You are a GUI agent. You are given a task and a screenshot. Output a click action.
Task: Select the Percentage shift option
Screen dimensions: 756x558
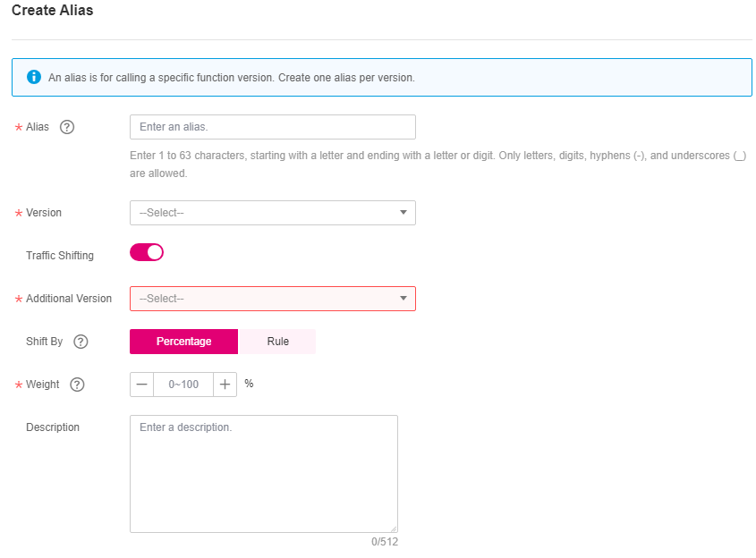click(184, 342)
